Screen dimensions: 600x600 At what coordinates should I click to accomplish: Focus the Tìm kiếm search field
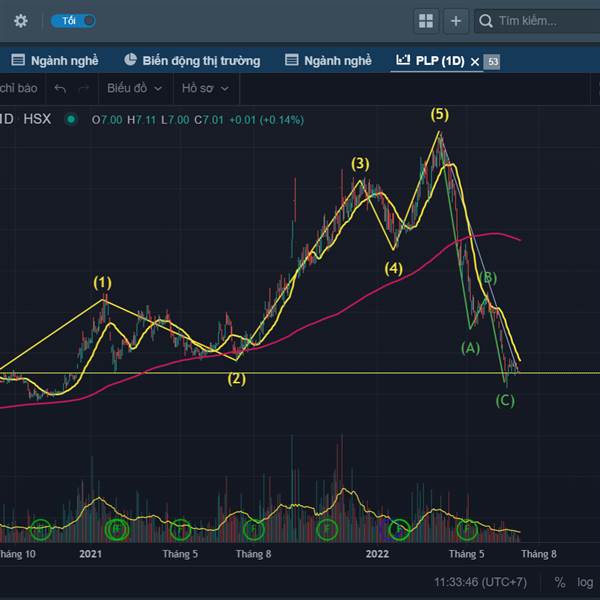538,21
